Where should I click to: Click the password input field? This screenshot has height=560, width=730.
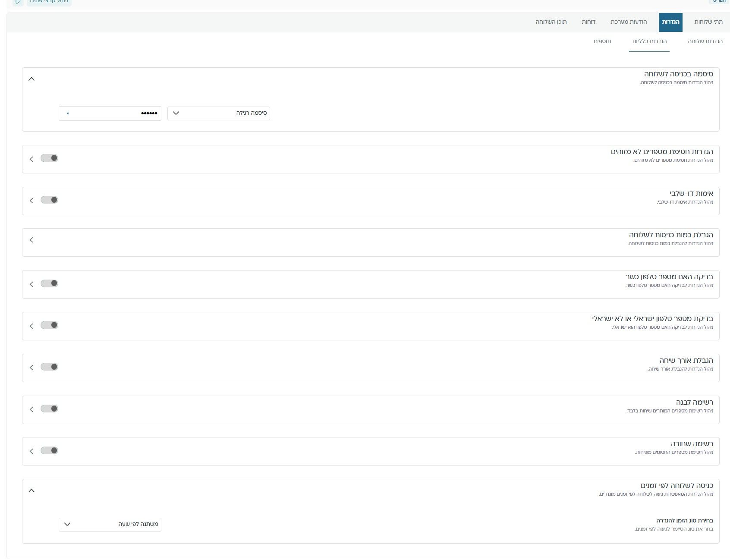pyautogui.click(x=110, y=113)
